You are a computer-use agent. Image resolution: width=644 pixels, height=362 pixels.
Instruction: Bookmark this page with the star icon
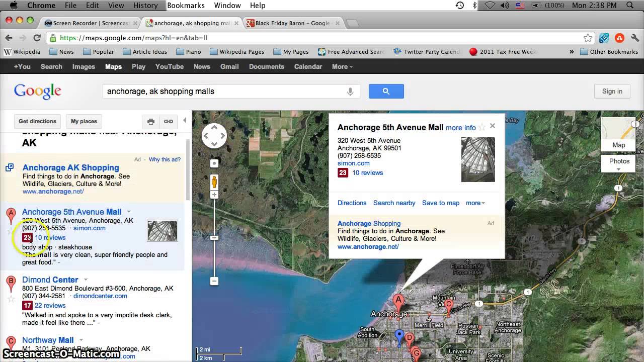tap(588, 38)
